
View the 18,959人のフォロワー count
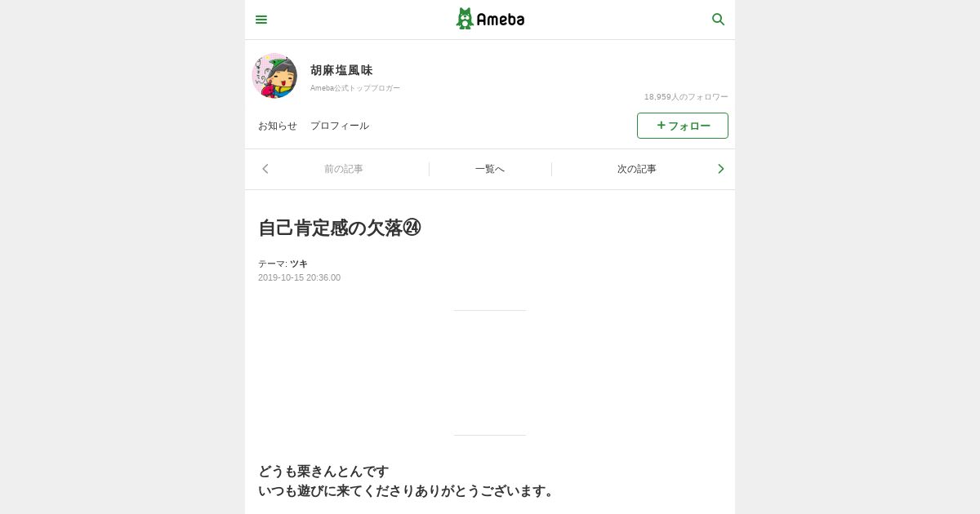[686, 97]
